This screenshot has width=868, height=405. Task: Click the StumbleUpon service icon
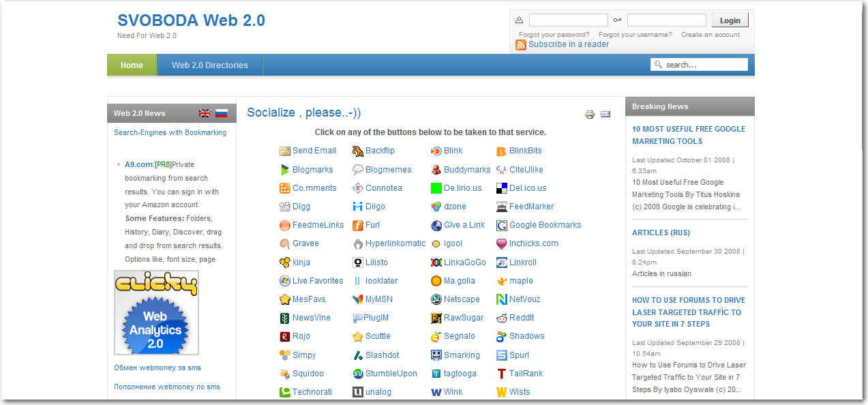357,374
